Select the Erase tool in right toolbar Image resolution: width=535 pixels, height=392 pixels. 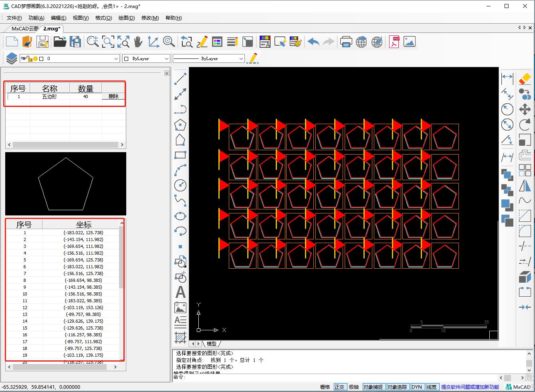point(525,79)
